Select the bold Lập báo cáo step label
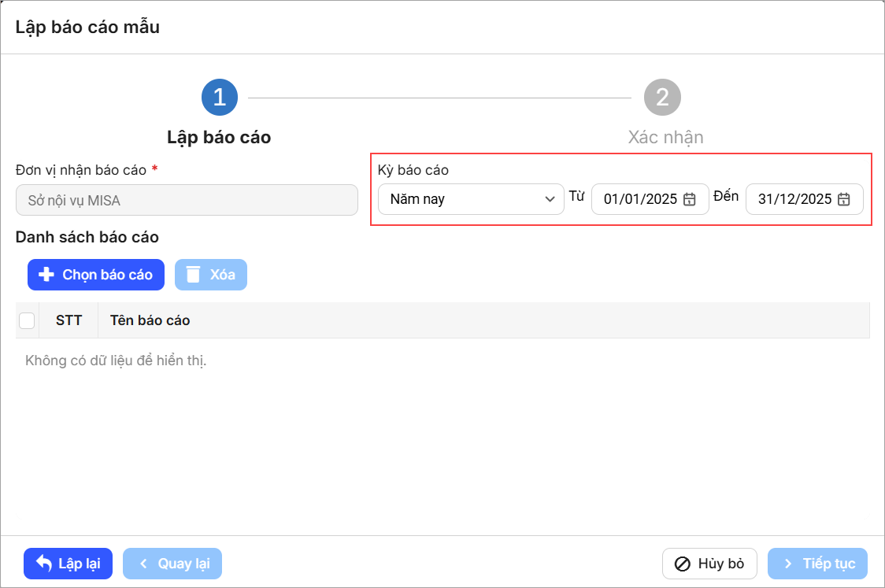 [219, 137]
